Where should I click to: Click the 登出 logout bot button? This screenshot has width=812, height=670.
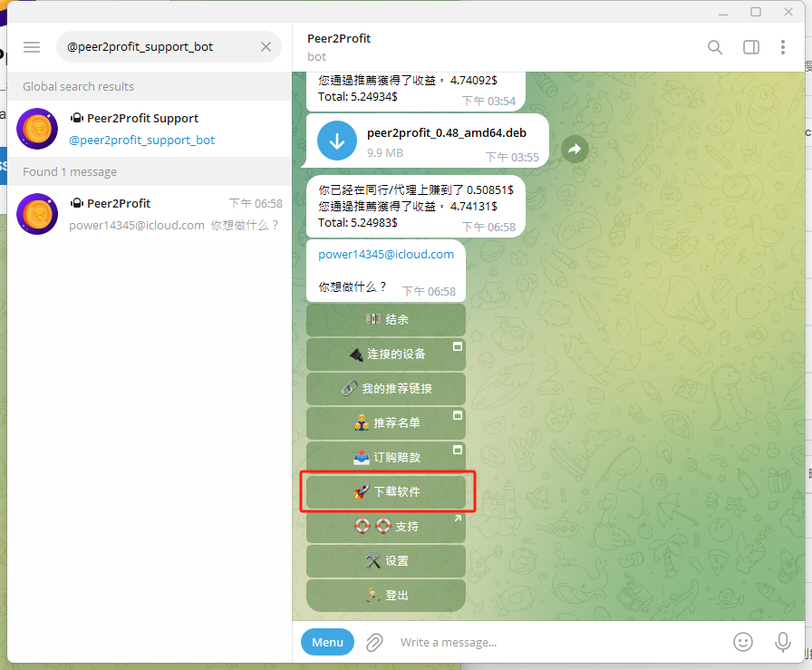click(386, 596)
